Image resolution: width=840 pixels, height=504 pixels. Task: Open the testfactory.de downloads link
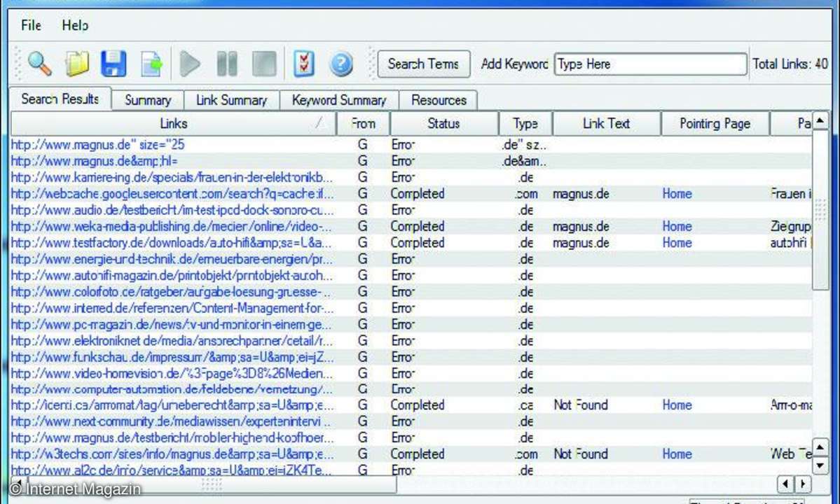(171, 243)
